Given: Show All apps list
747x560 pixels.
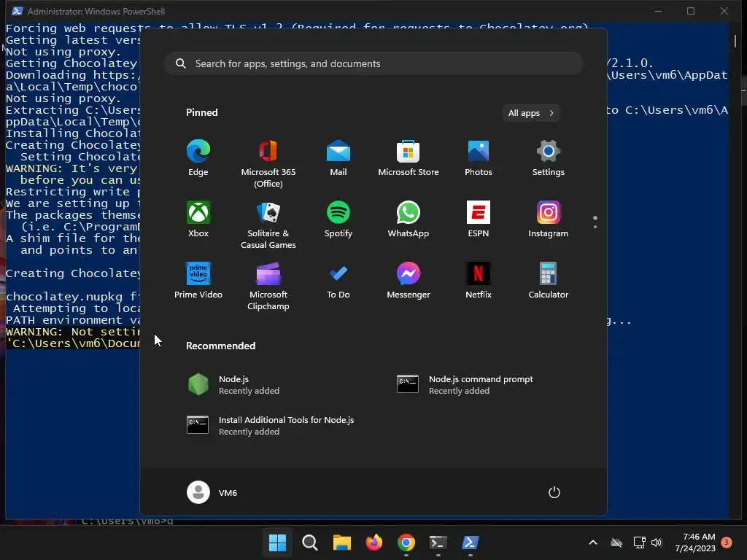Looking at the screenshot, I should point(531,113).
